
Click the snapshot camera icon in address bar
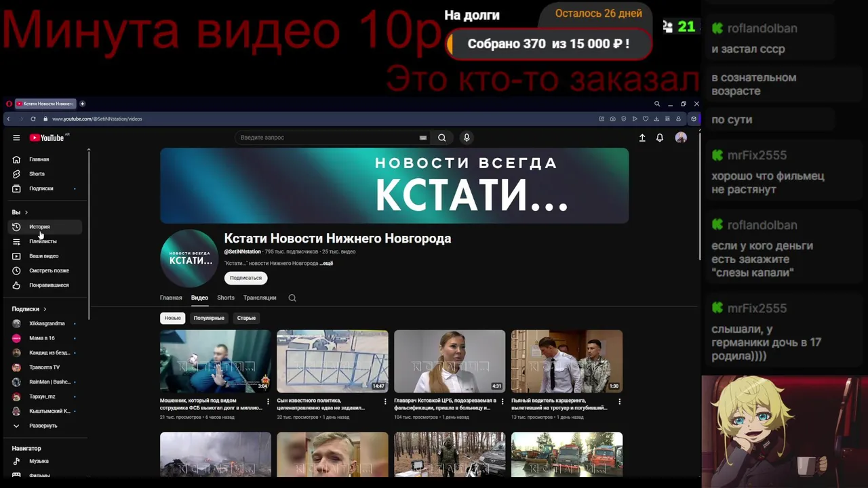point(612,119)
